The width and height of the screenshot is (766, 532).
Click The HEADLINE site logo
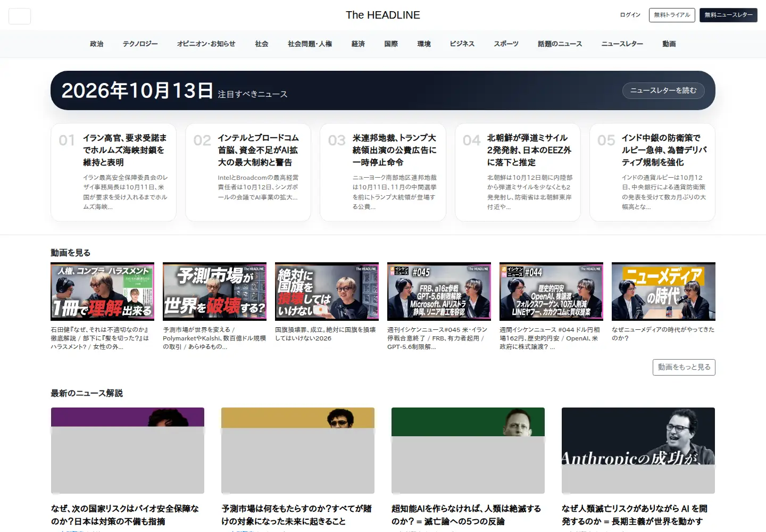coord(382,15)
